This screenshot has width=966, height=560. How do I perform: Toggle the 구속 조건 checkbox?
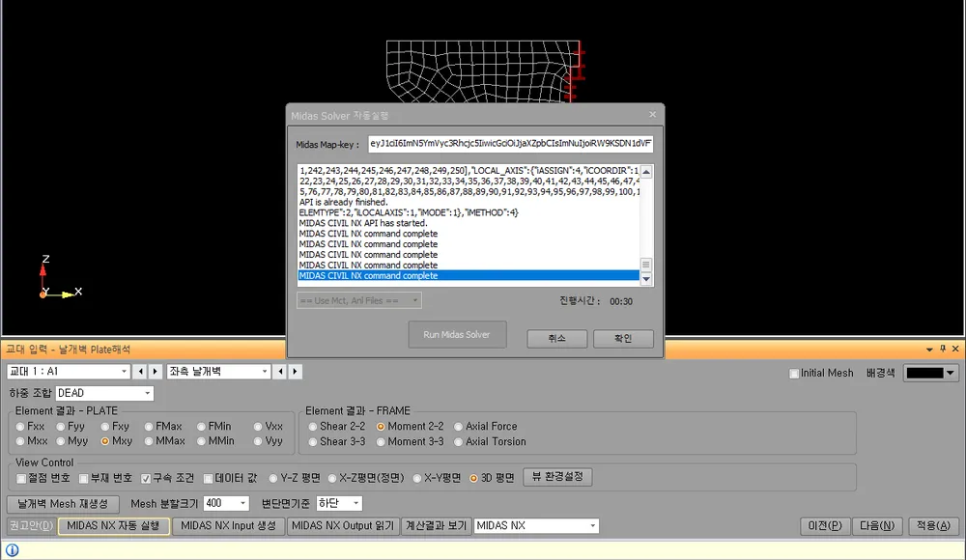point(146,478)
